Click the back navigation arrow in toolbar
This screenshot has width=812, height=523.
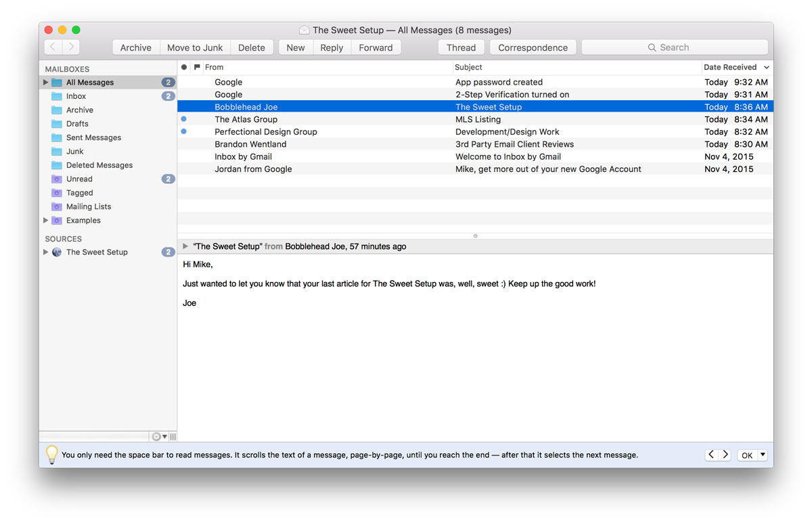tap(53, 47)
